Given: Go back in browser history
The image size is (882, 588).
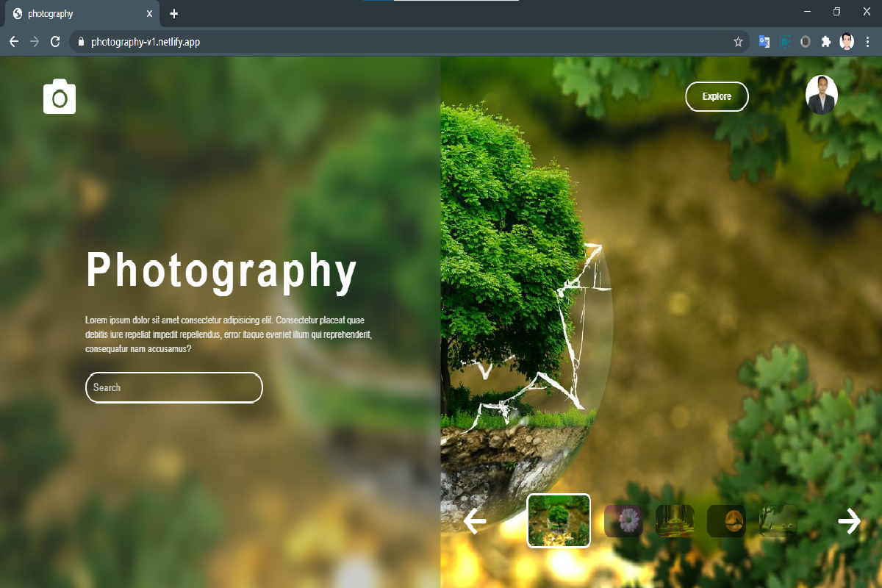Looking at the screenshot, I should tap(13, 42).
